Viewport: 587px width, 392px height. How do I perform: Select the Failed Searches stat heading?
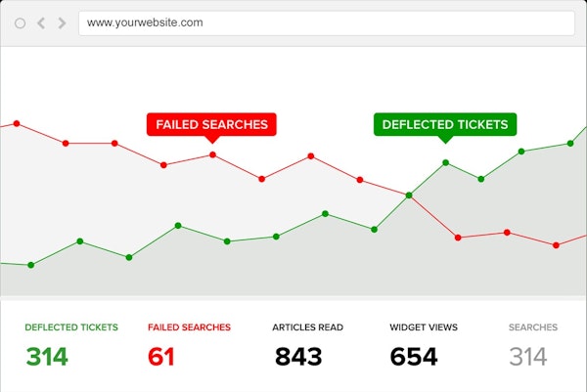pos(189,327)
